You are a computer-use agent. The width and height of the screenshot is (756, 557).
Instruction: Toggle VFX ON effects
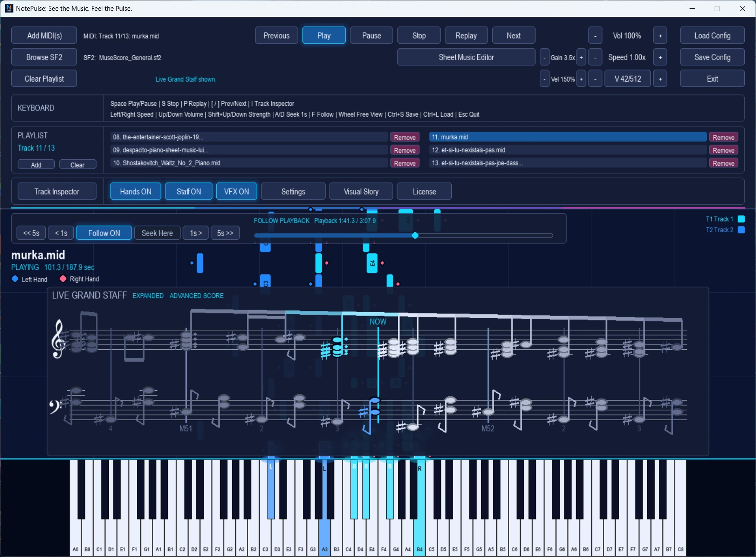[x=236, y=191]
